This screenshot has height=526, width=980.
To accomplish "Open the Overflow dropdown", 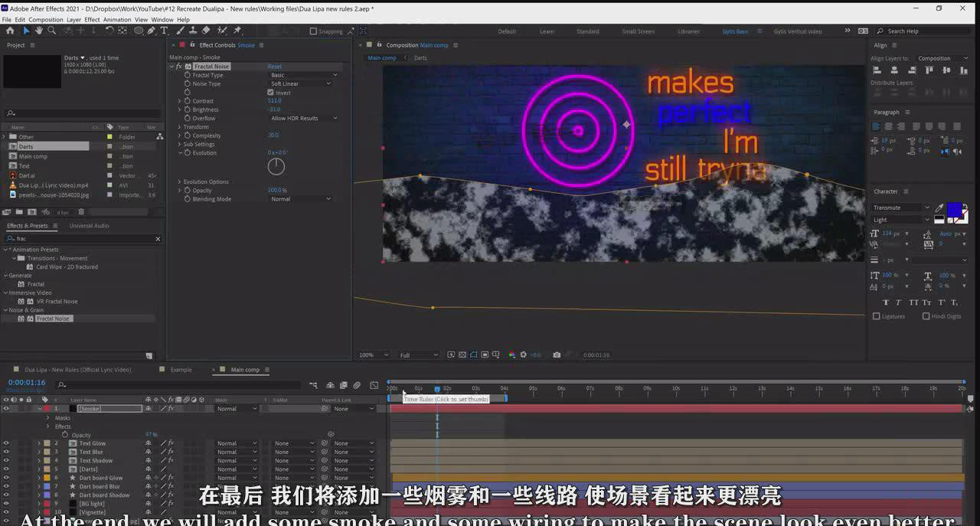I will point(304,118).
